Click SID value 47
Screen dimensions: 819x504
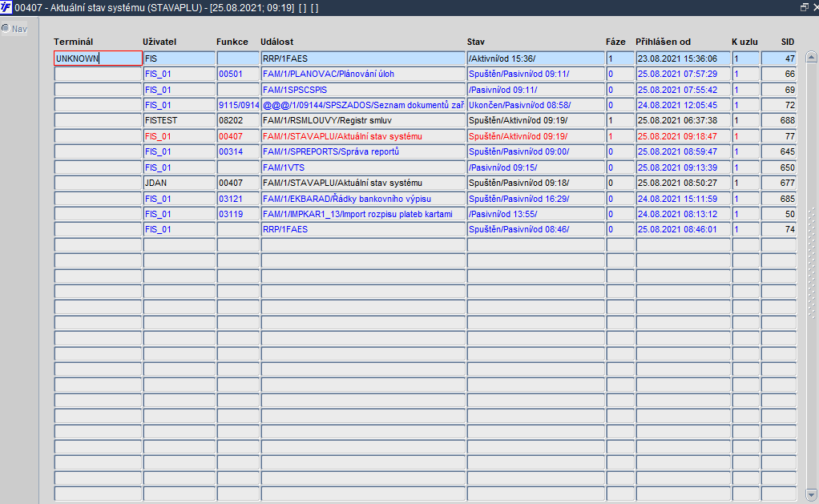[x=778, y=58]
